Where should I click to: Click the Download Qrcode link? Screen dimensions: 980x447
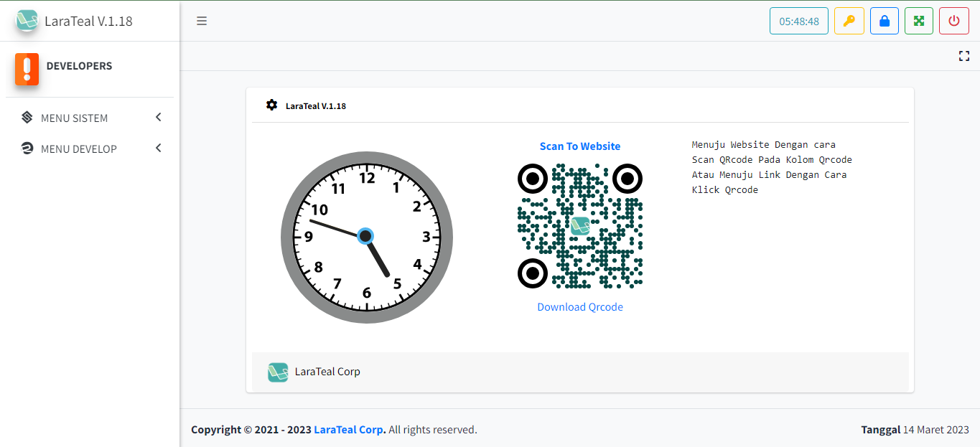pos(579,306)
